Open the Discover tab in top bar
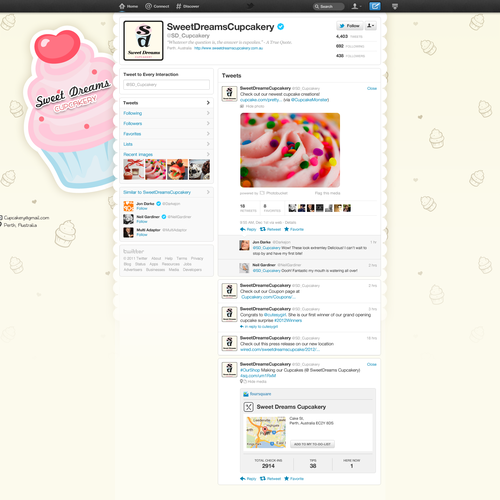 (x=188, y=6)
